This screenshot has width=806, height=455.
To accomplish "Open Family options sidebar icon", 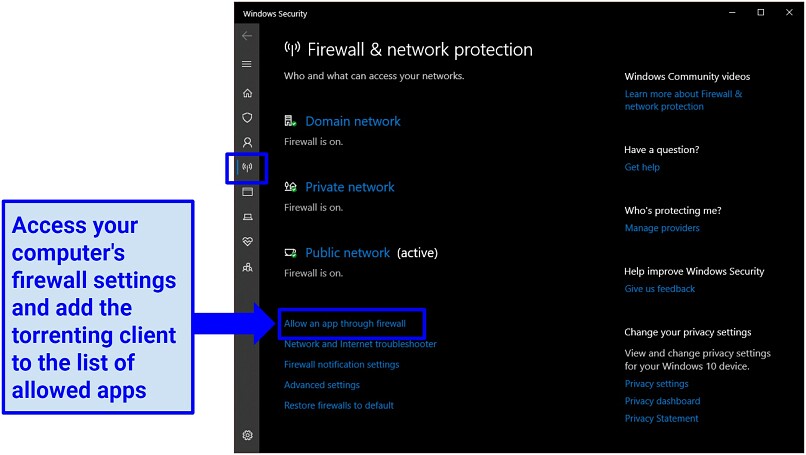I will pos(247,267).
